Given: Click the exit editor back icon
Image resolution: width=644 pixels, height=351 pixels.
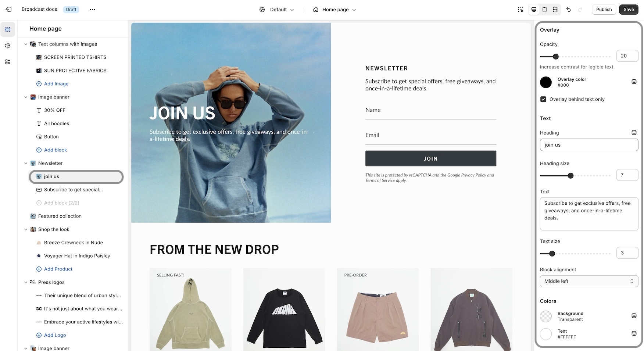Looking at the screenshot, I should (8, 10).
